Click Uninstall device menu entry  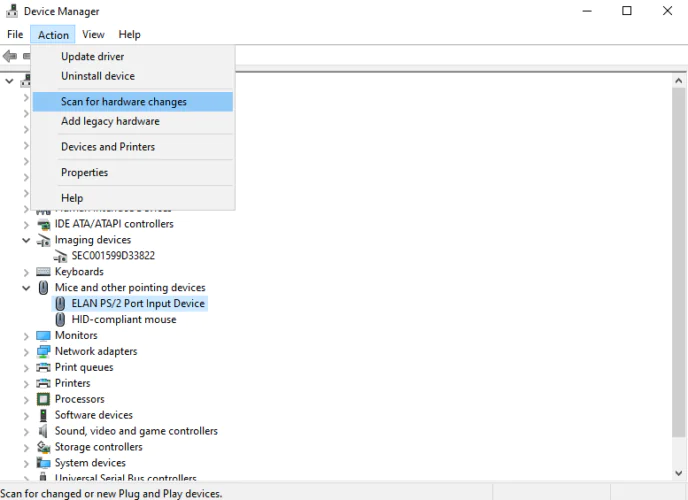pyautogui.click(x=97, y=76)
